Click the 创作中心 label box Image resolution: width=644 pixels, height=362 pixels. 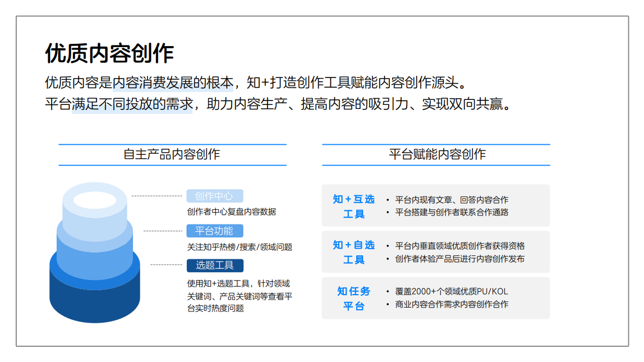(215, 196)
